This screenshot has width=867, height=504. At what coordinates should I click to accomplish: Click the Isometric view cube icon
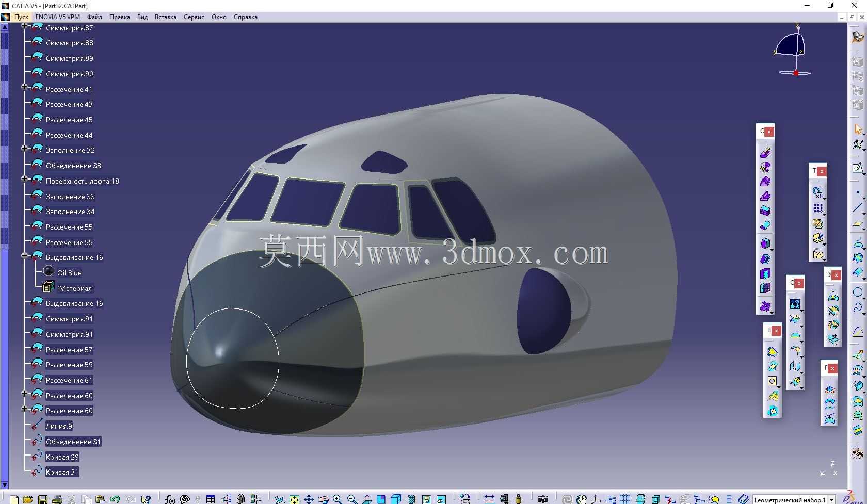pyautogui.click(x=396, y=499)
